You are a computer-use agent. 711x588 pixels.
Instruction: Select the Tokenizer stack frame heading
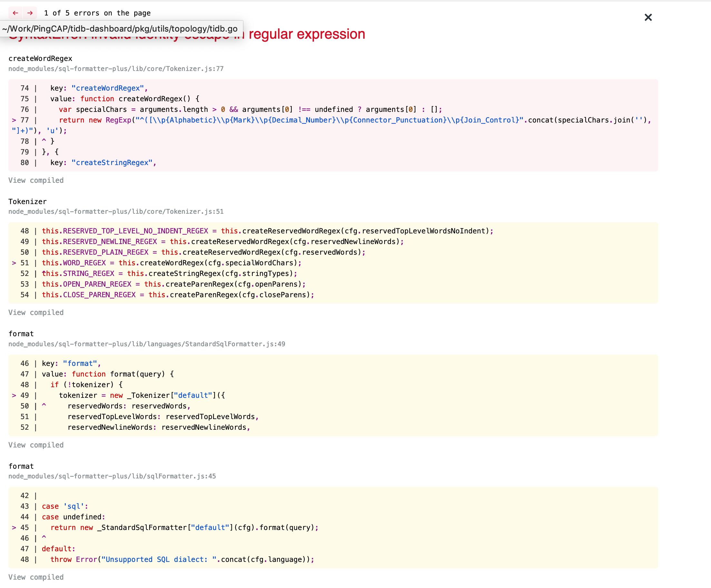[x=27, y=201]
